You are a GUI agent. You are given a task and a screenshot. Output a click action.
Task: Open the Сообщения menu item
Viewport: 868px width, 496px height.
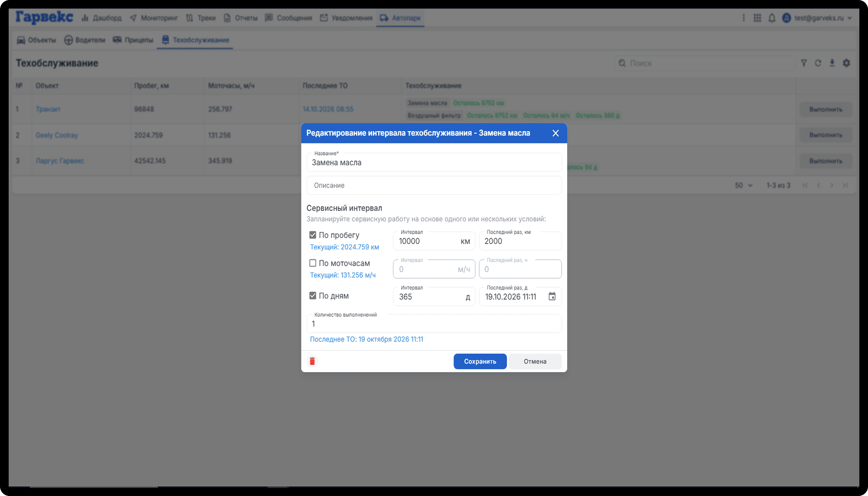(288, 18)
